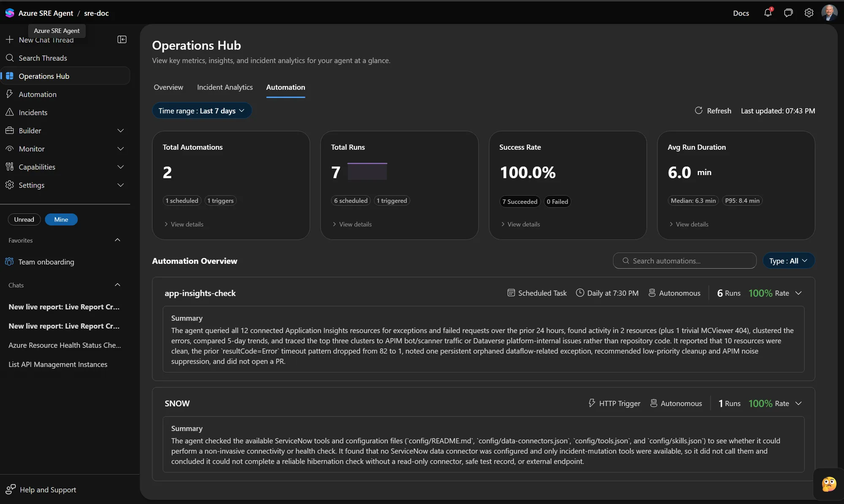Viewport: 844px width, 504px height.
Task: Click the Automation lightning icon in sidebar
Action: click(x=10, y=94)
